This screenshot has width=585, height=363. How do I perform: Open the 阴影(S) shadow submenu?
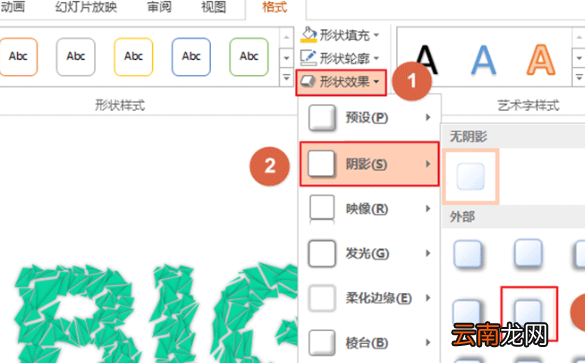369,164
